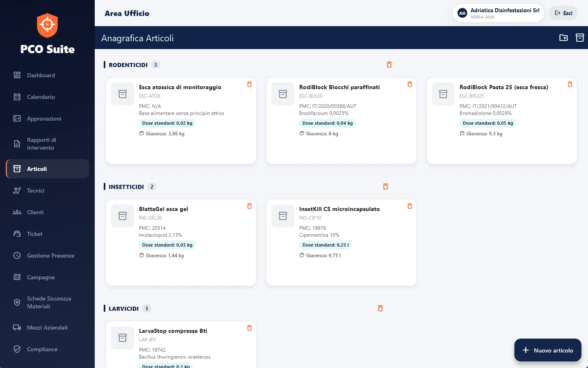
Task: Open the InsetKill CS thumbnail icon
Action: (x=283, y=216)
